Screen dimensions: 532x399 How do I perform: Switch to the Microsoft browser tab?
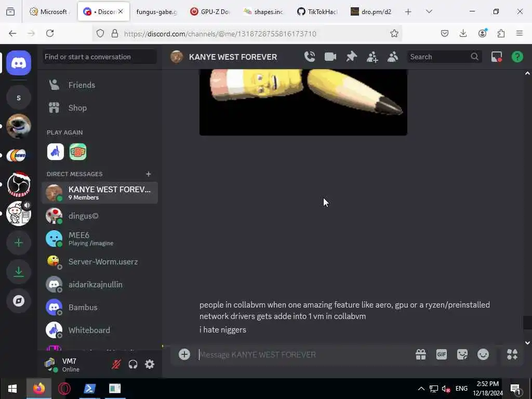(x=50, y=12)
